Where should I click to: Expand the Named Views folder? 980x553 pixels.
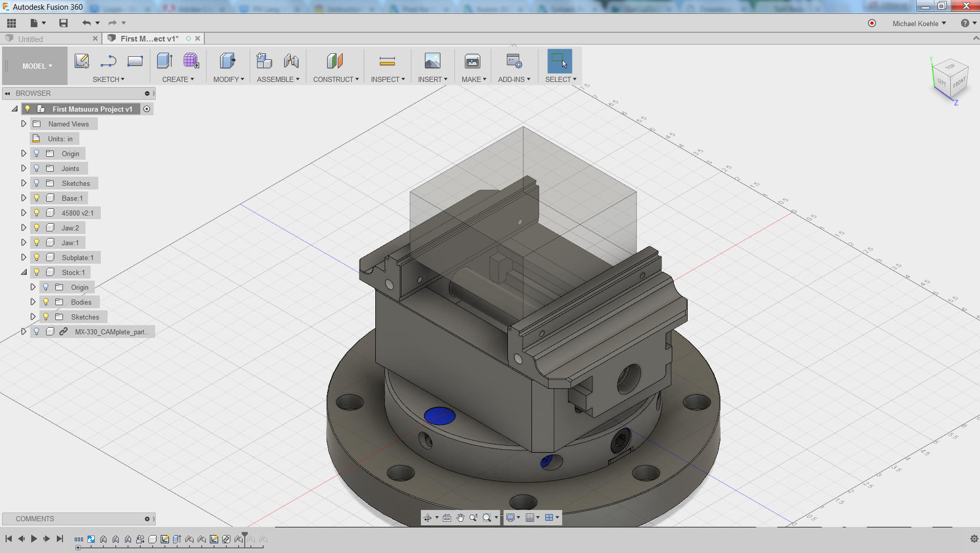click(x=24, y=123)
